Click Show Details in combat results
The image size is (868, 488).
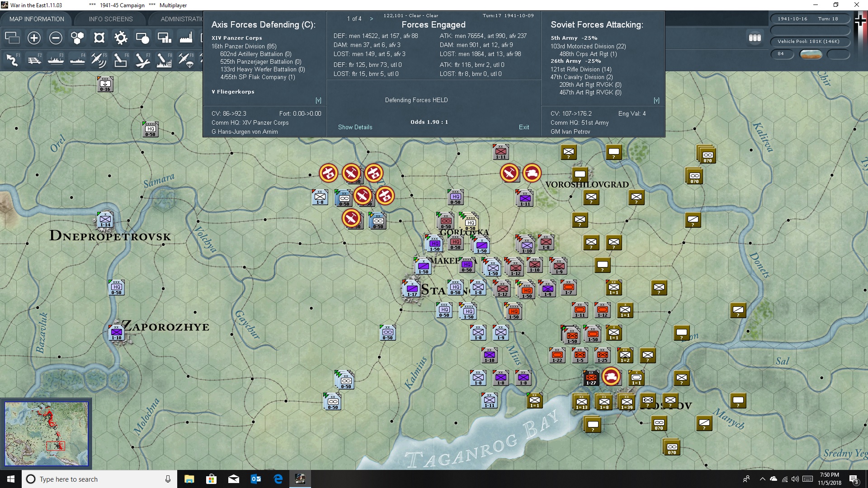(x=355, y=127)
